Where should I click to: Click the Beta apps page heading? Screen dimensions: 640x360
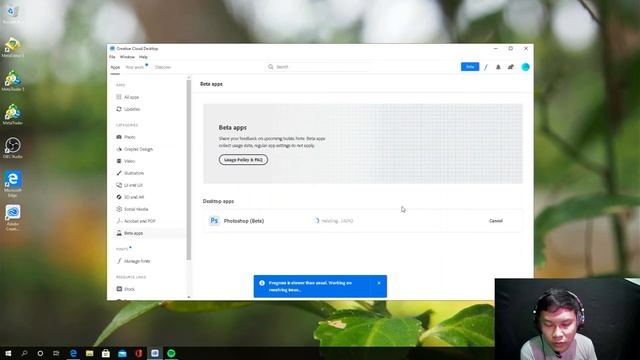tap(211, 84)
